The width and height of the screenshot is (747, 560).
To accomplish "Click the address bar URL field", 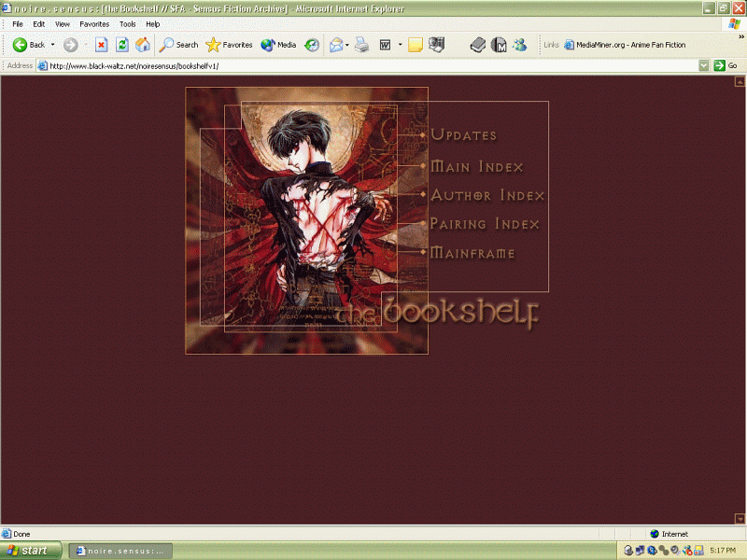I will click(x=364, y=66).
